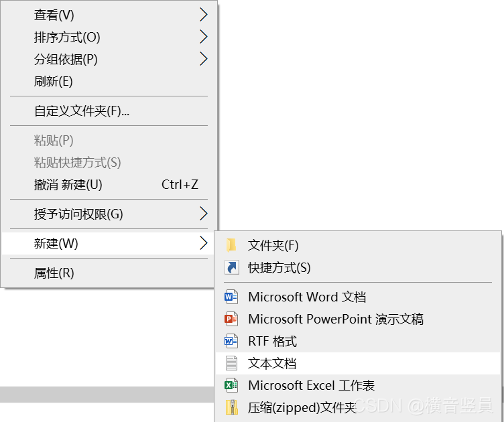Click the text file icon beside 文本文档
This screenshot has width=504, height=422.
coord(231,363)
